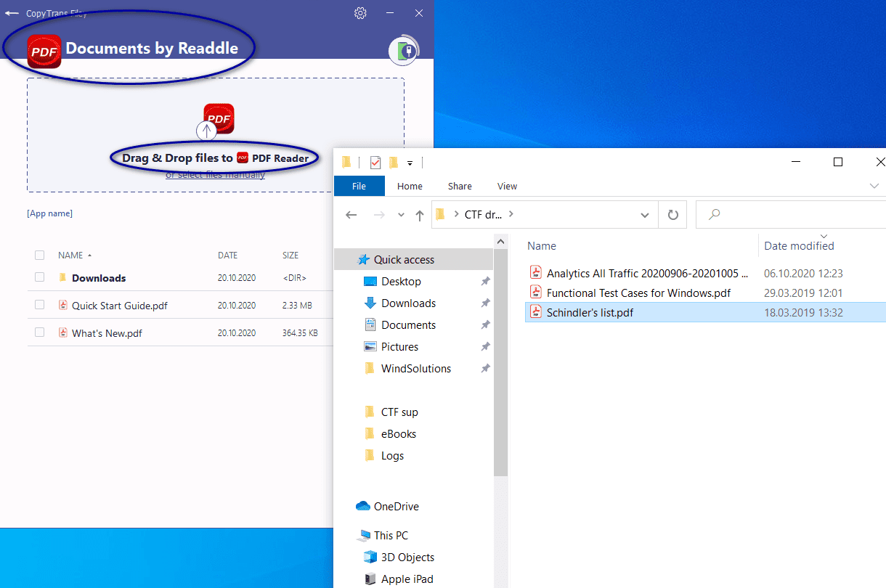The image size is (886, 588).
Task: Click the CTF dr... address bar path
Action: pyautogui.click(x=483, y=214)
